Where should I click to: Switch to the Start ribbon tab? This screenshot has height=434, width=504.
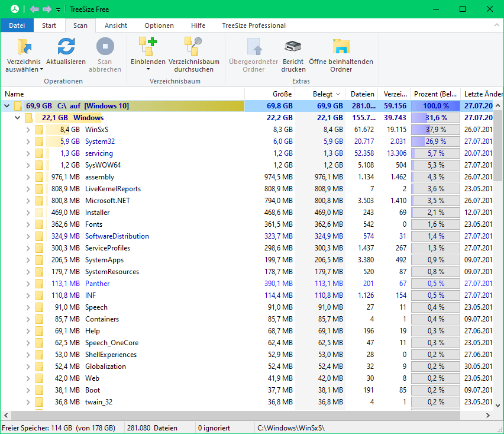(x=49, y=25)
